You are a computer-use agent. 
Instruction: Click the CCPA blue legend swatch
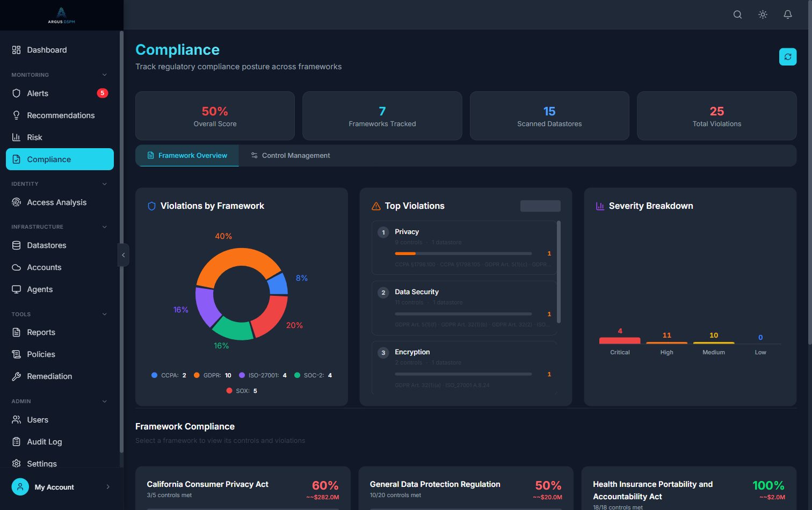pos(155,375)
